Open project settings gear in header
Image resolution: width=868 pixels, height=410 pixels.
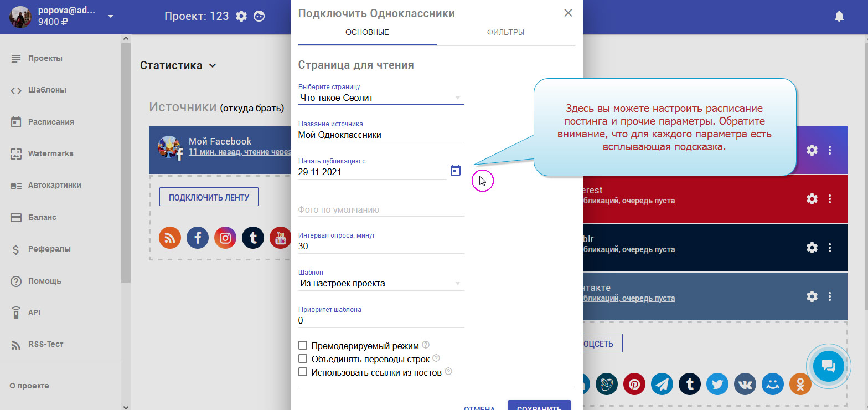pyautogui.click(x=241, y=17)
